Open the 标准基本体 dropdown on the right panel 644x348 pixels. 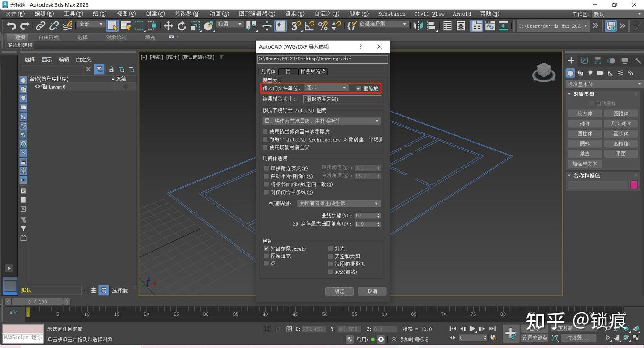pyautogui.click(x=603, y=84)
